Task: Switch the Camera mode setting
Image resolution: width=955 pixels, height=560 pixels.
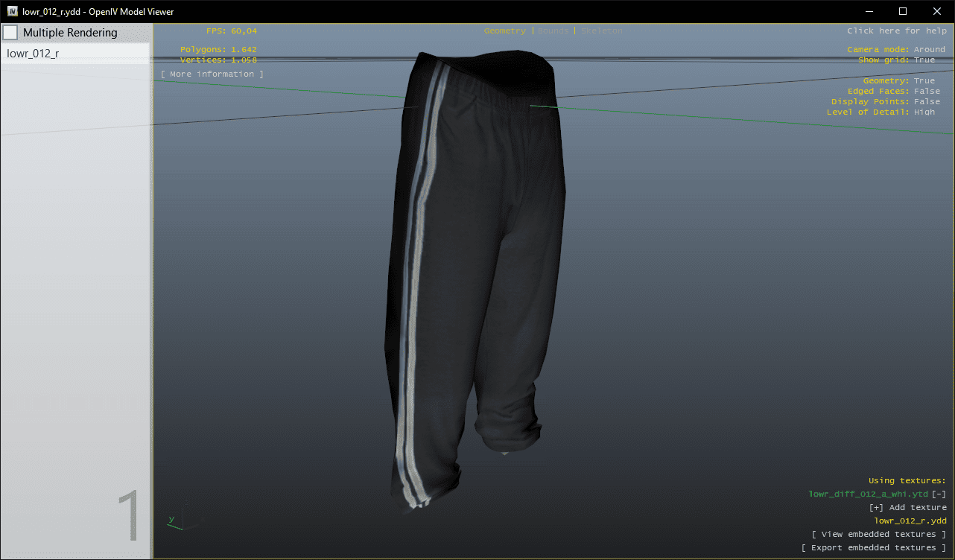Action: (x=929, y=49)
